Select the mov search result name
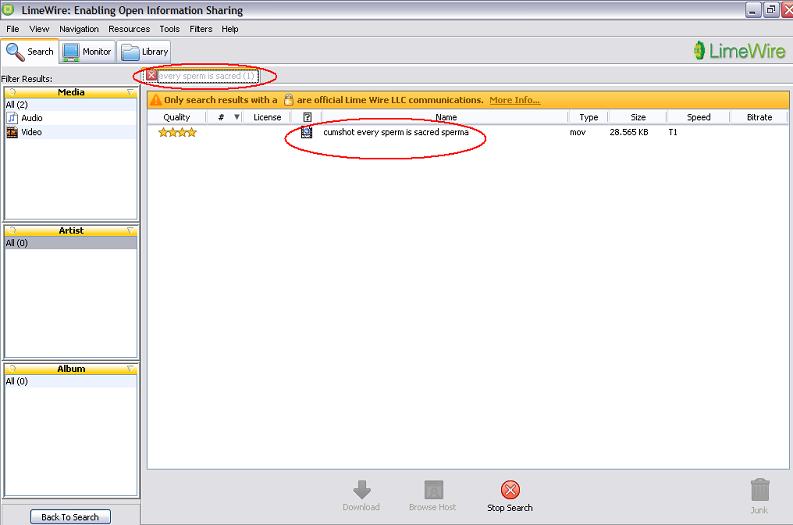The width and height of the screenshot is (793, 525). tap(395, 132)
